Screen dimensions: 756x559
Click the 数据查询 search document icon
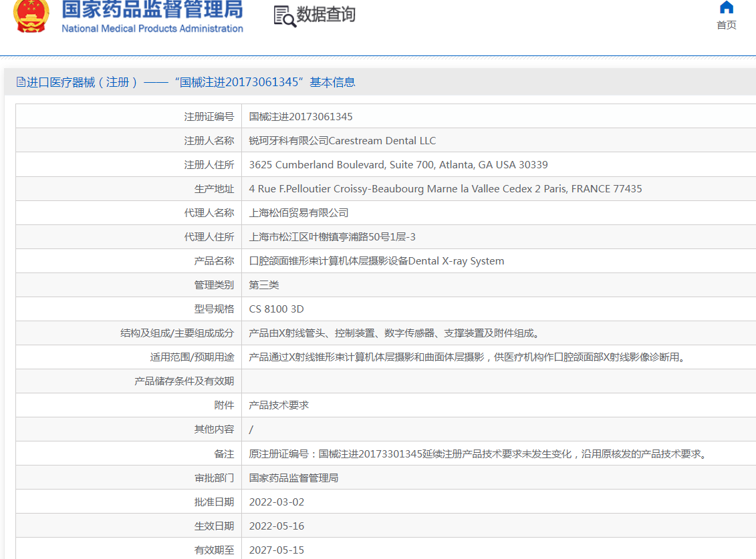point(285,16)
